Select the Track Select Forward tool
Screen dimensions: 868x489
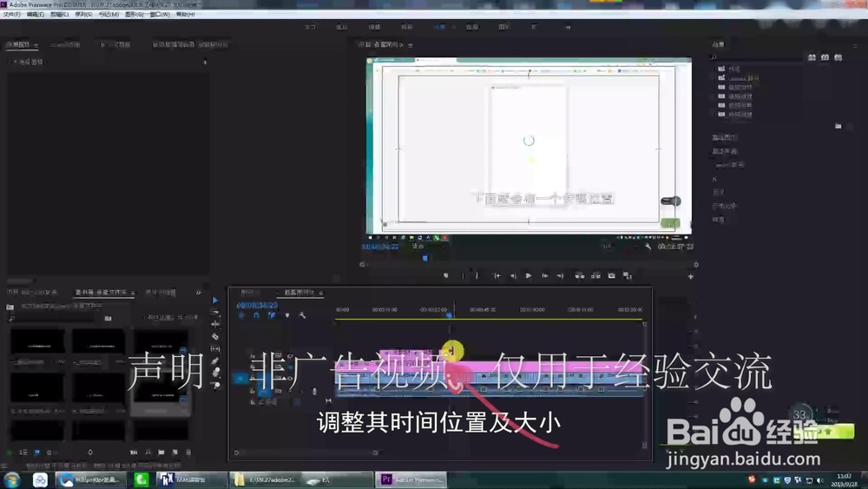point(215,313)
